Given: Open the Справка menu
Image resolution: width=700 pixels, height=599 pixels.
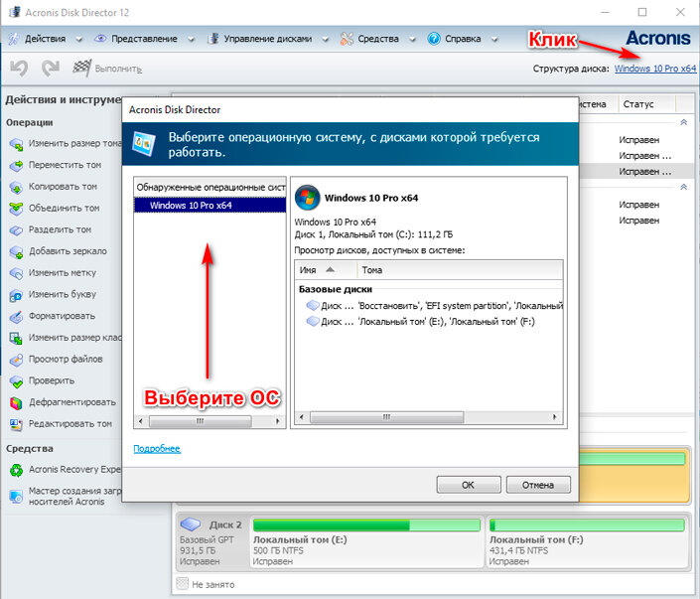Looking at the screenshot, I should click(x=463, y=39).
